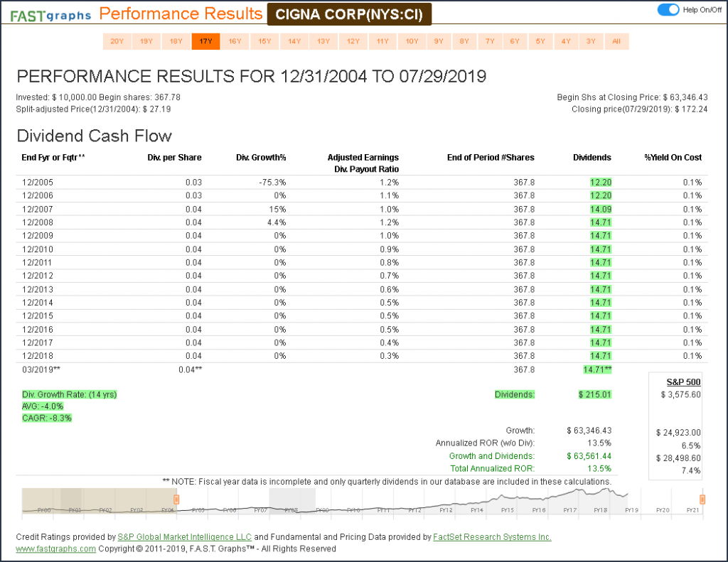This screenshot has height=562, width=728.
Task: Click the CIGNA CORP(NYS:CI) ticker banner
Action: coord(349,14)
